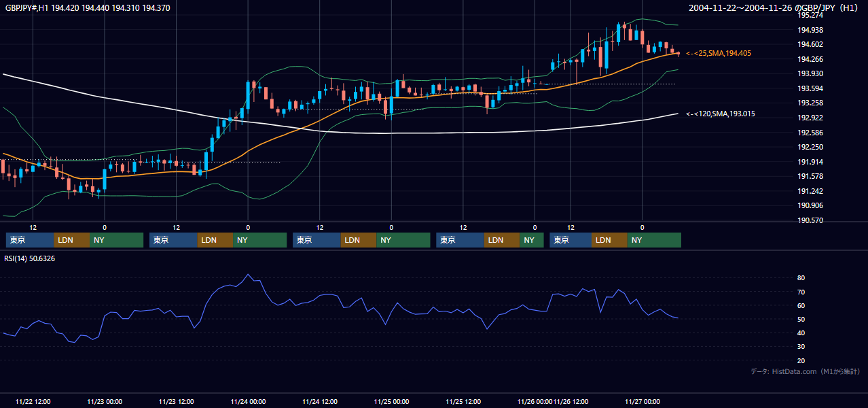Click the 192.586 price axis label
The image size is (868, 408).
point(811,133)
